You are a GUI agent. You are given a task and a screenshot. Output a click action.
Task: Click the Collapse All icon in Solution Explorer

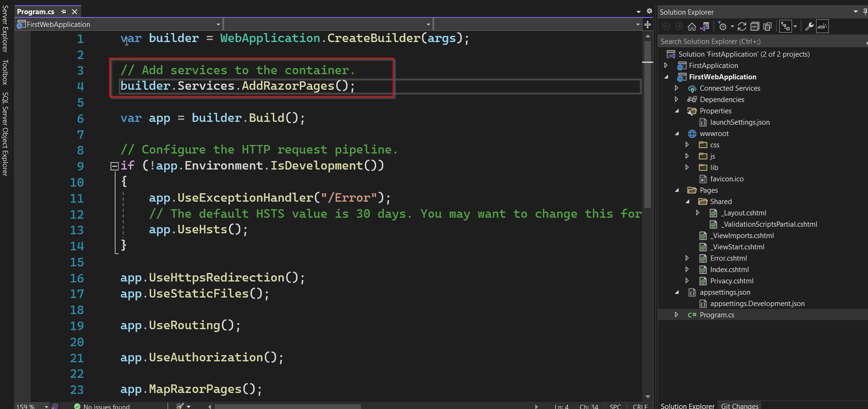point(755,26)
